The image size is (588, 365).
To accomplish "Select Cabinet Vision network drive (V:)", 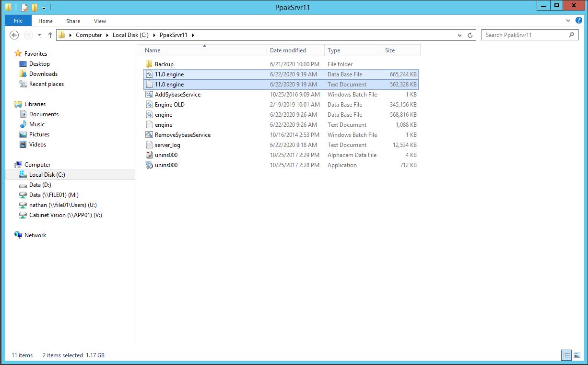I will [x=65, y=215].
